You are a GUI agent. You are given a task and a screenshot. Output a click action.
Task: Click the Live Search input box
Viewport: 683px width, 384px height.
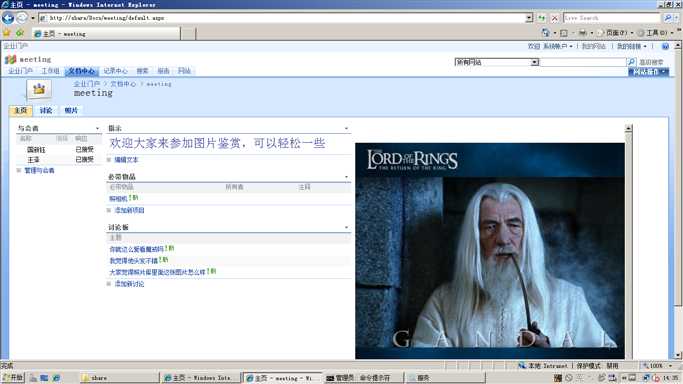612,18
